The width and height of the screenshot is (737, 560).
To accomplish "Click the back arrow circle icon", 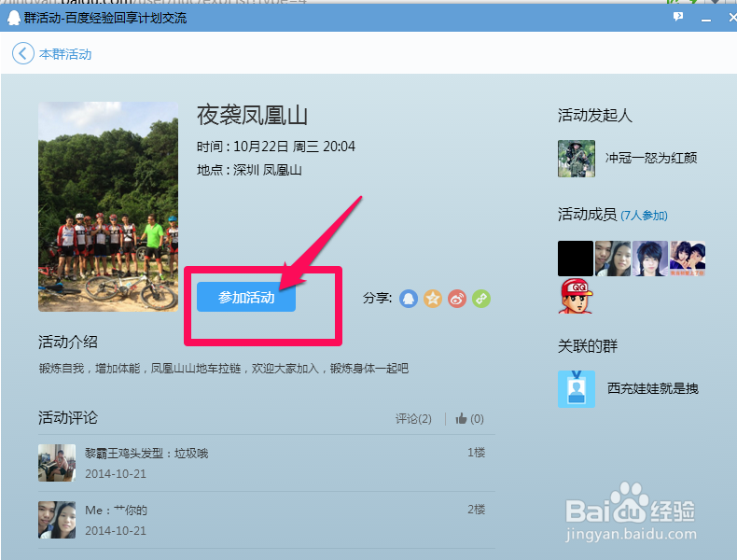I will [x=23, y=53].
